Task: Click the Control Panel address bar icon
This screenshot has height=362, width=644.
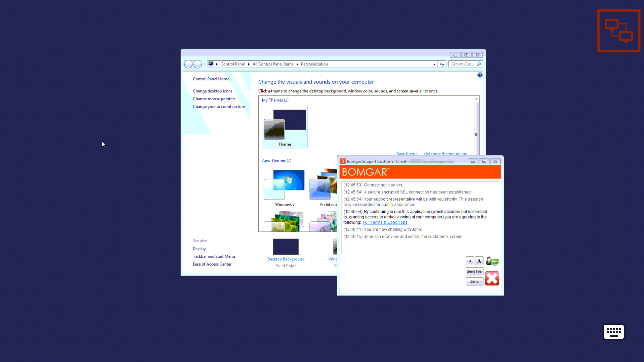Action: [211, 64]
